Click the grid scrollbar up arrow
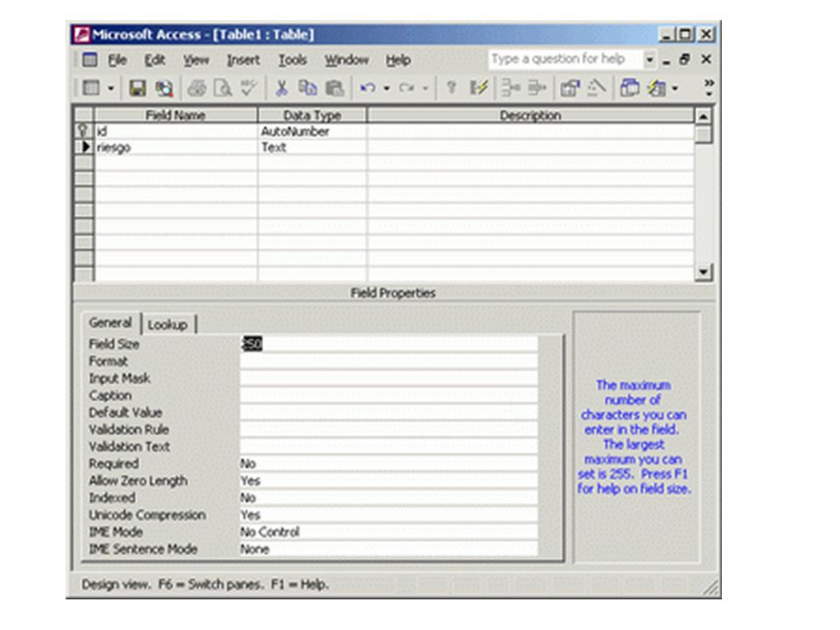The height and width of the screenshot is (630, 840). tap(703, 115)
